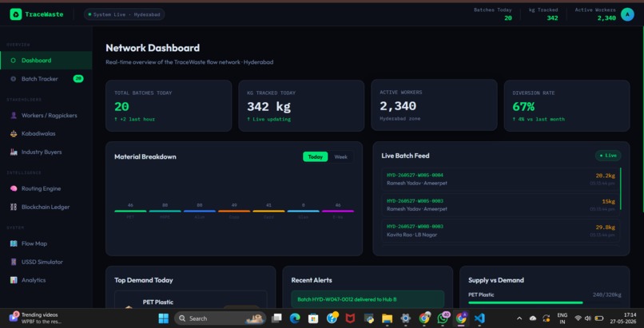
Task: Click the Active Workers 2,340 card
Action: click(x=434, y=105)
